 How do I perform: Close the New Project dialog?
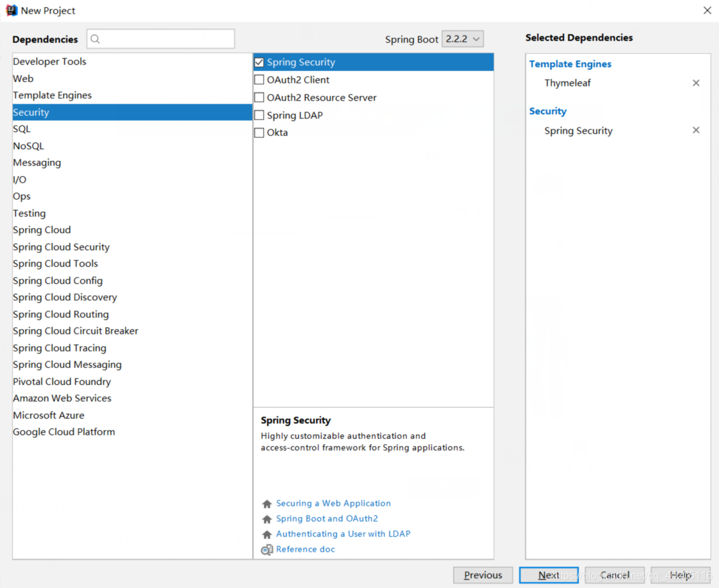pos(707,10)
